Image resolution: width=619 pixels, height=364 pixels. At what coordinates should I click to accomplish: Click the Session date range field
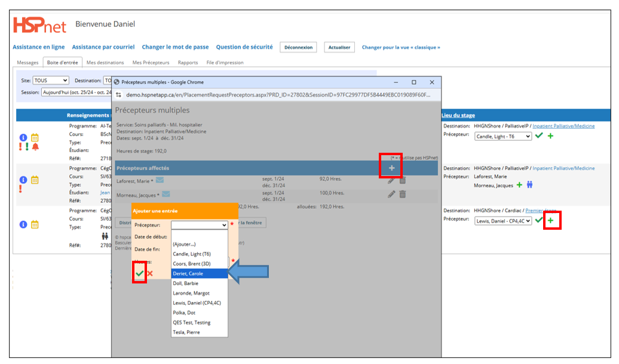point(76,92)
